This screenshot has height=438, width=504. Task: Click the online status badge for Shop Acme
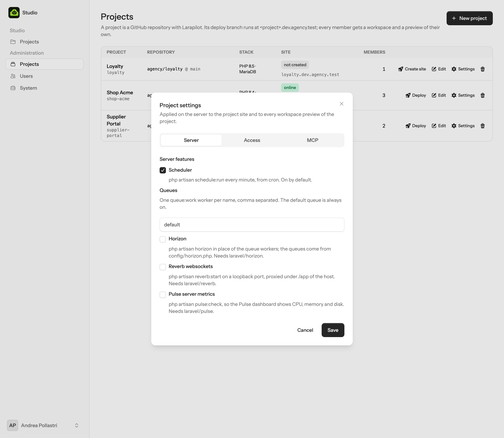290,87
